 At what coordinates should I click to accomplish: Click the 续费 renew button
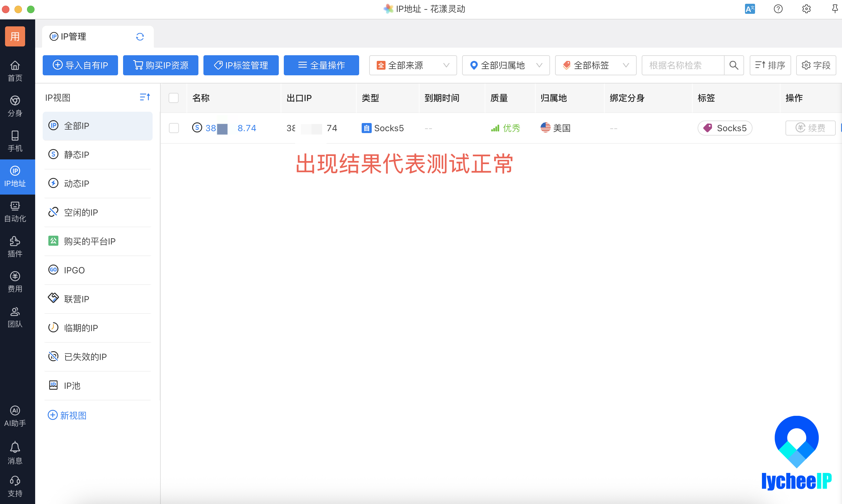coord(810,128)
